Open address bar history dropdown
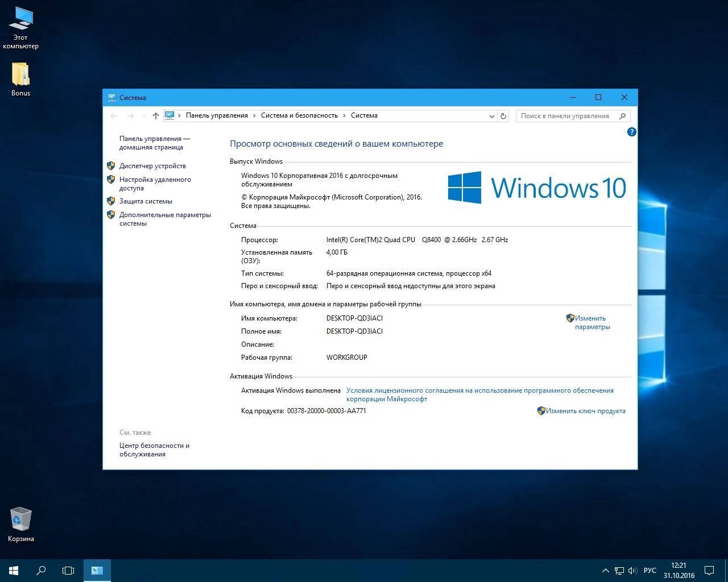The image size is (728, 582). point(492,116)
